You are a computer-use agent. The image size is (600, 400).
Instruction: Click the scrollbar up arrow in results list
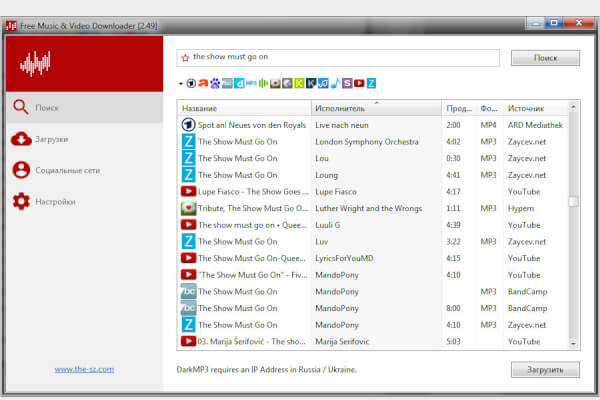(573, 107)
